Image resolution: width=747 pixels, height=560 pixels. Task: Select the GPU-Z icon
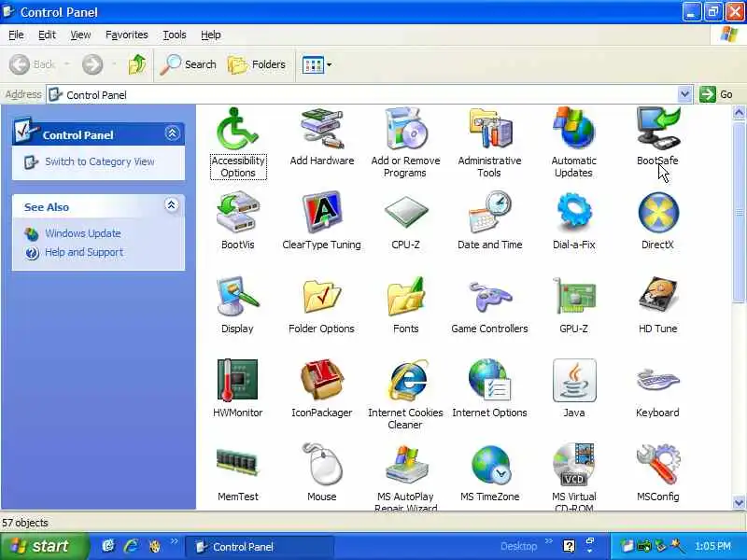click(573, 296)
